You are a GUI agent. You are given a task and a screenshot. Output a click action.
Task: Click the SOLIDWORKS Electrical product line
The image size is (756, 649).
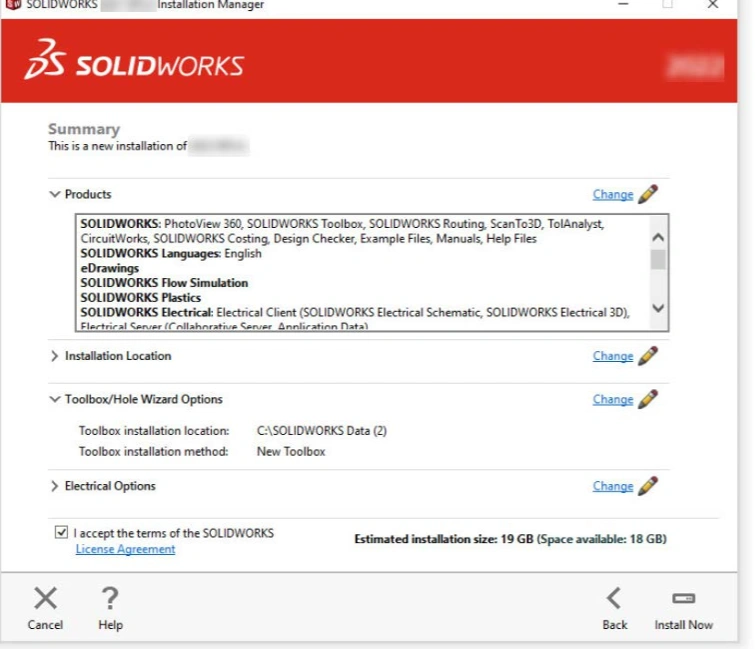355,312
